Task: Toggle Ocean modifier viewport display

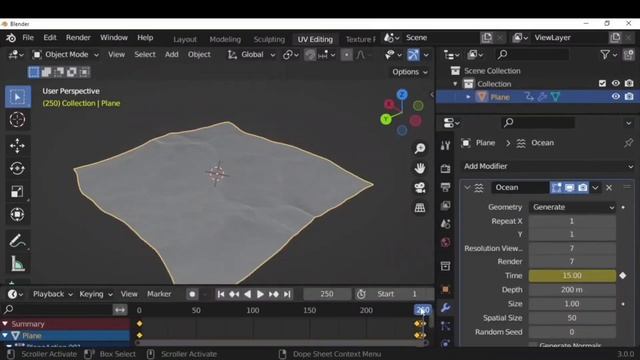Action: pyautogui.click(x=569, y=187)
